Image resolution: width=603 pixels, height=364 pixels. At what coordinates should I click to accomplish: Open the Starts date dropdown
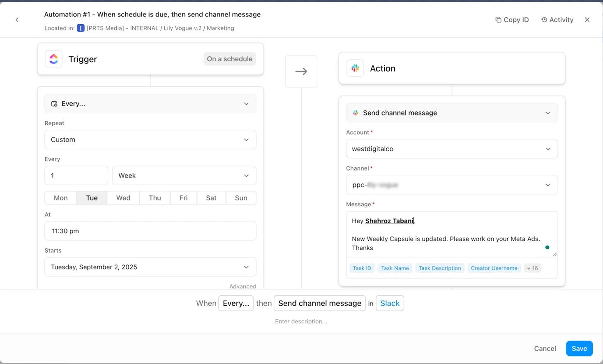pos(150,267)
